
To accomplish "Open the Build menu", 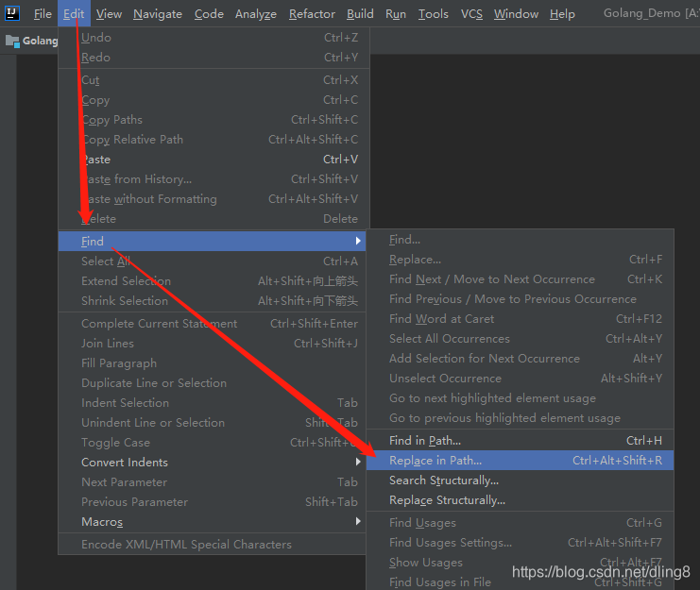I will click(x=360, y=14).
